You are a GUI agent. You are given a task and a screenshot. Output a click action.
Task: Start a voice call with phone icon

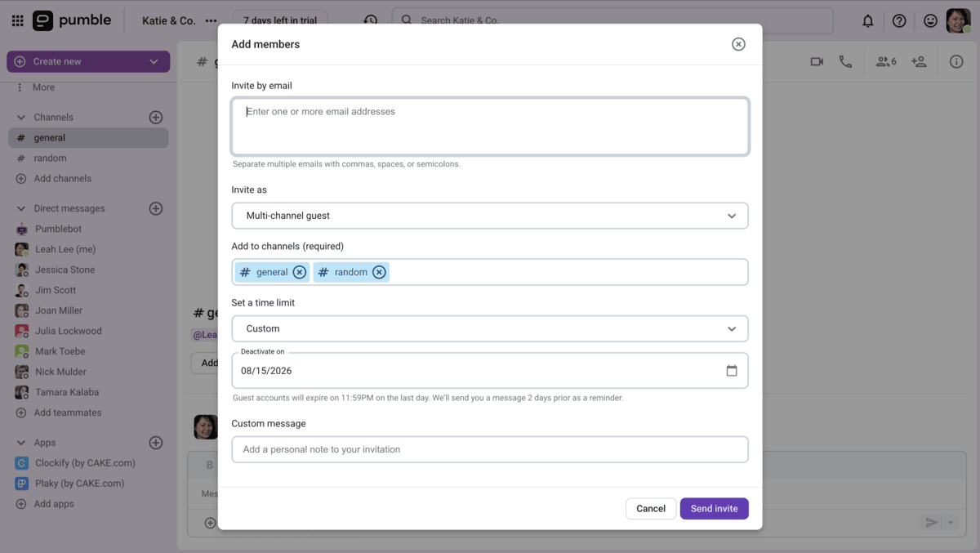845,61
